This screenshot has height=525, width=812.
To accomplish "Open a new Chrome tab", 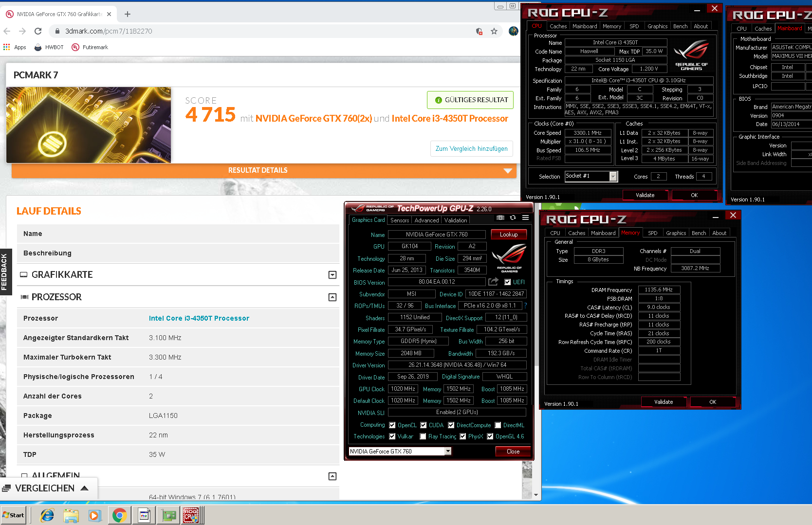I will (128, 14).
